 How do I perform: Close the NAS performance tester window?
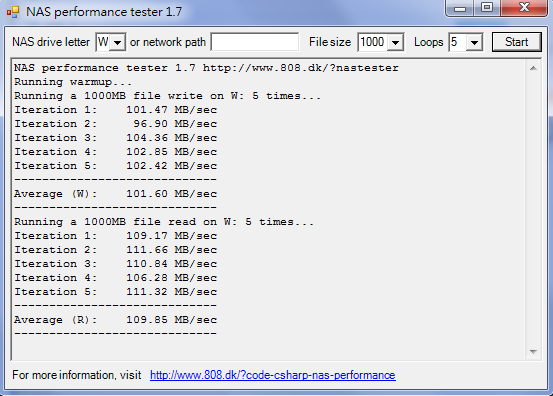click(524, 8)
